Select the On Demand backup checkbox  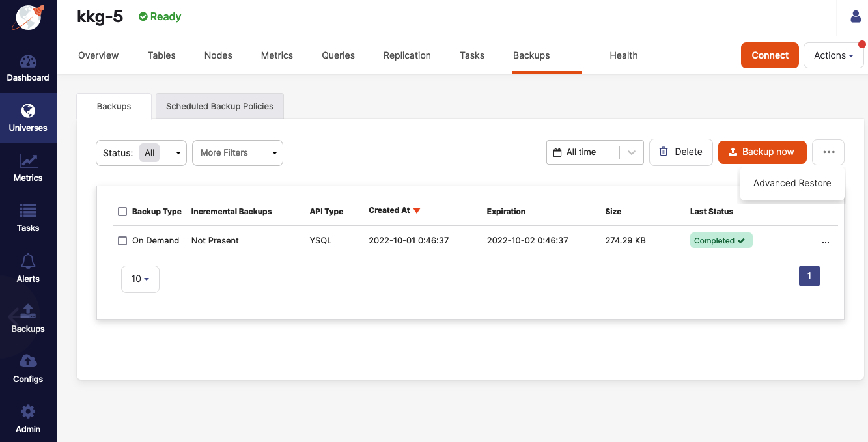(122, 241)
